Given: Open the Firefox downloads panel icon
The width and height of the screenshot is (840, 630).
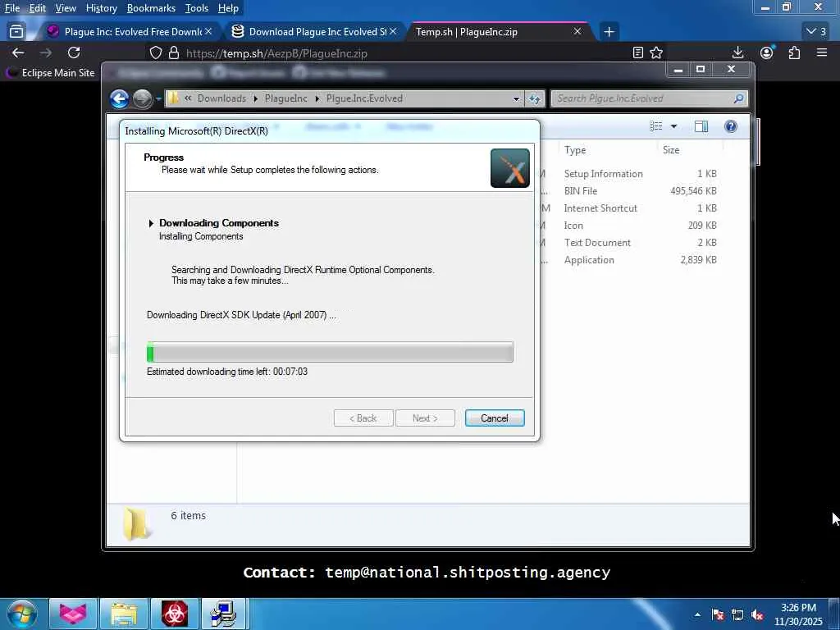Looking at the screenshot, I should pyautogui.click(x=737, y=52).
